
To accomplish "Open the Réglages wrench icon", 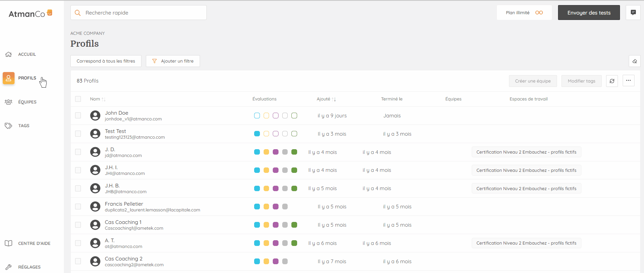I will [x=8, y=267].
